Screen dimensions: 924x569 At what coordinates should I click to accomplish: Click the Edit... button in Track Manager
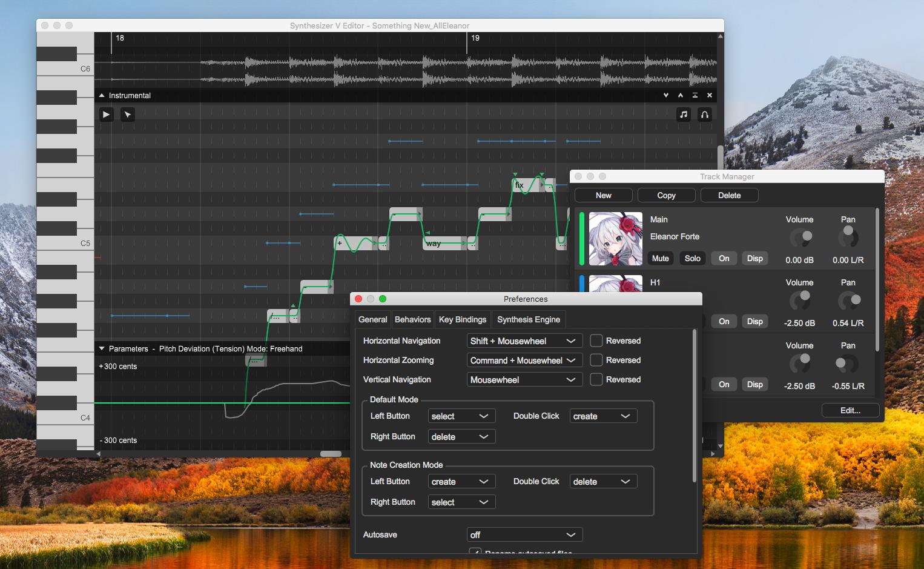850,410
